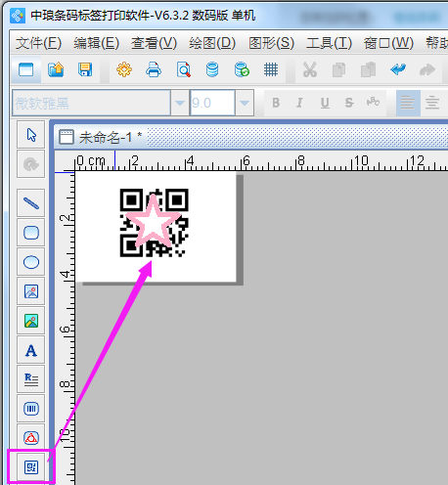Screen dimensions: 448x485
Task: Click the character spacing icon
Action: tap(373, 102)
